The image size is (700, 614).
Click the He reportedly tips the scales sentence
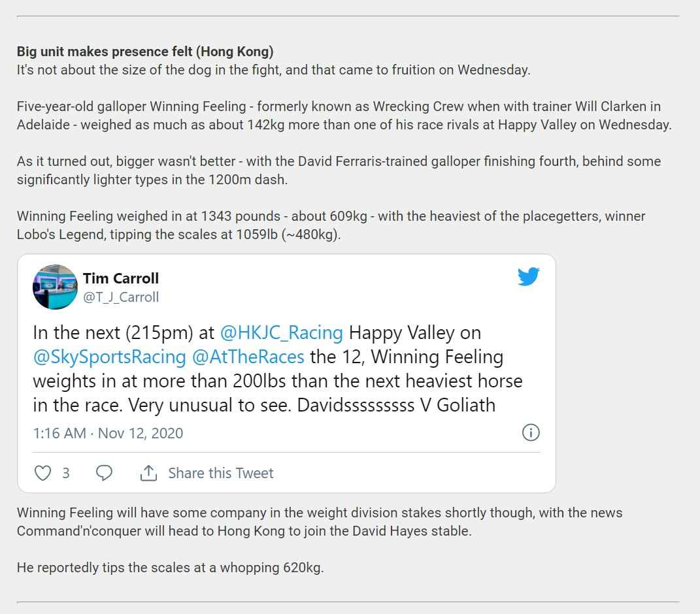(170, 568)
